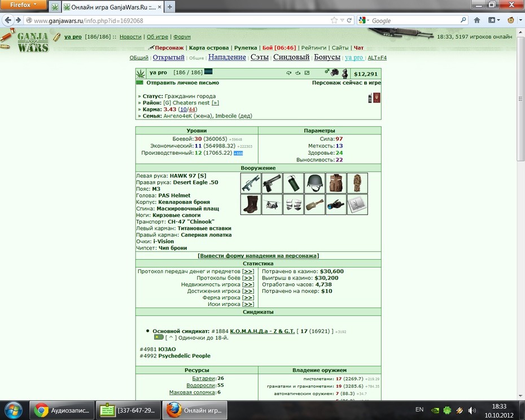Click the mobile phone icon beside status
This screenshot has height=420, width=525.
click(370, 98)
